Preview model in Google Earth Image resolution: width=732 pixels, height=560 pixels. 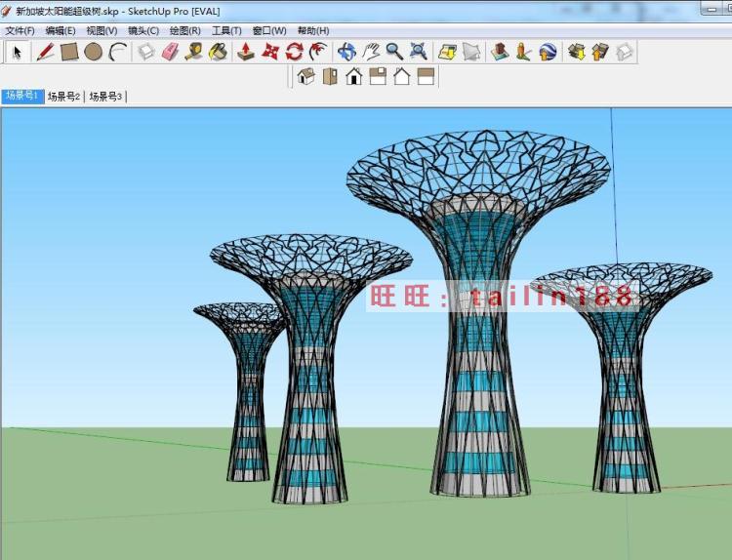[x=548, y=52]
